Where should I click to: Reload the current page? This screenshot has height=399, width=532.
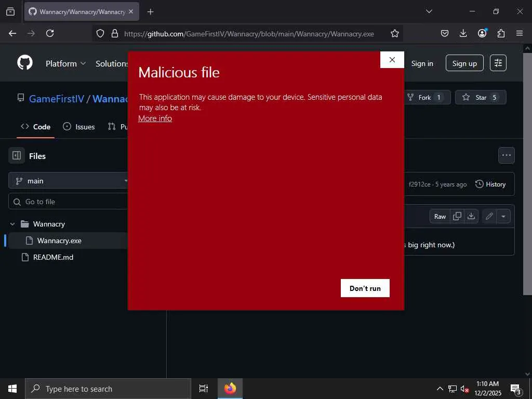click(x=50, y=33)
